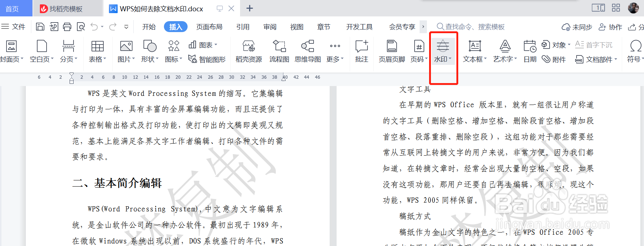Insert a 思维导图 mind map

308,51
